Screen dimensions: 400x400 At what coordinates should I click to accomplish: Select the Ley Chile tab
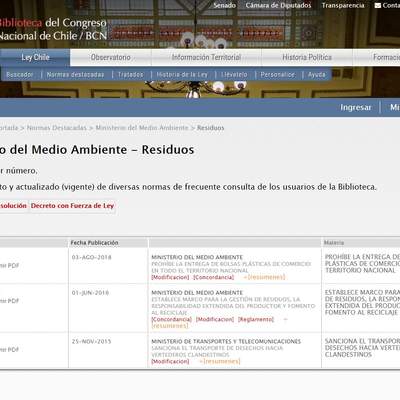(x=35, y=57)
